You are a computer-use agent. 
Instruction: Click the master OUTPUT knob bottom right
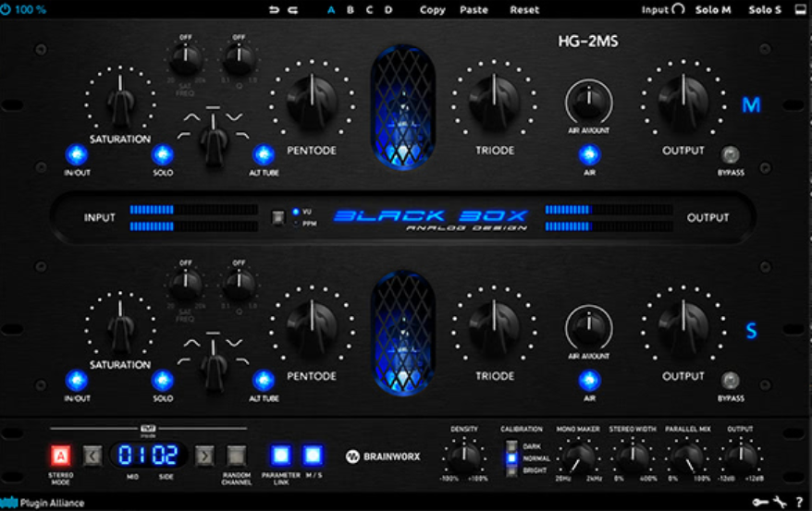click(x=741, y=456)
